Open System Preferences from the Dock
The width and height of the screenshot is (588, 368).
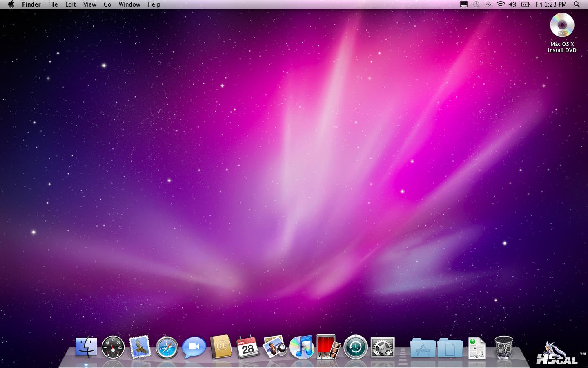[x=383, y=347]
